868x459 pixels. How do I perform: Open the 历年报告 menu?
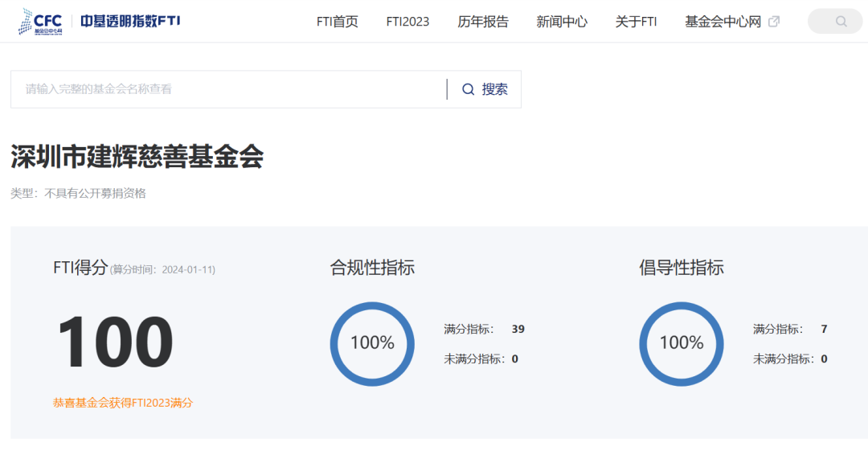click(x=483, y=22)
